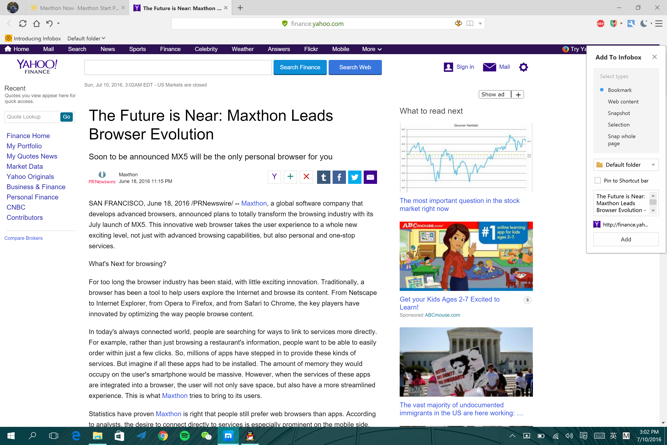The width and height of the screenshot is (667, 445).
Task: Click the Search Finance button
Action: click(300, 67)
